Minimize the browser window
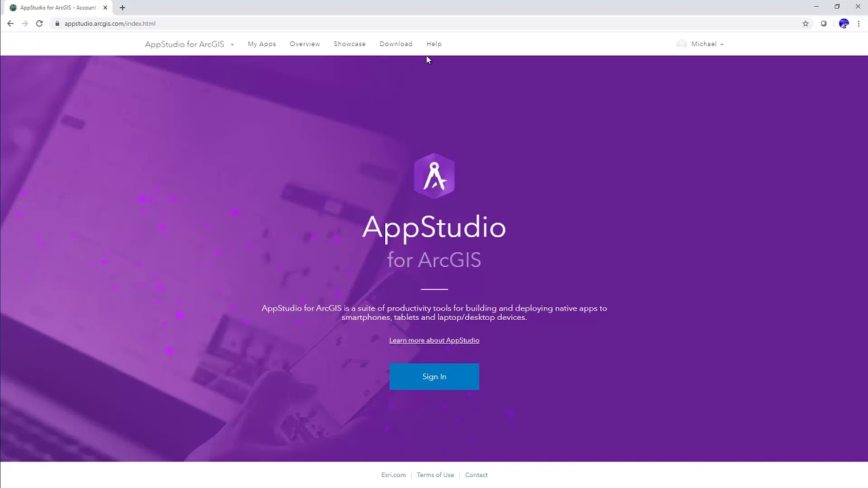The height and width of the screenshot is (488, 868). click(816, 7)
